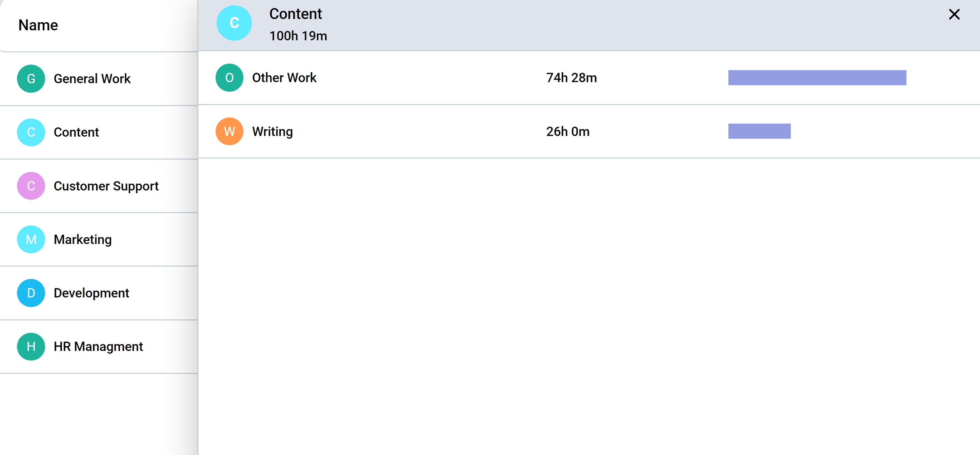
Task: Click the H avatar beside HR Managment
Action: [x=31, y=346]
